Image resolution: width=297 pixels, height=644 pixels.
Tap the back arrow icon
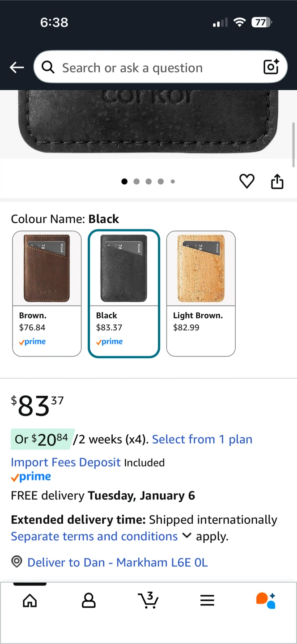17,68
